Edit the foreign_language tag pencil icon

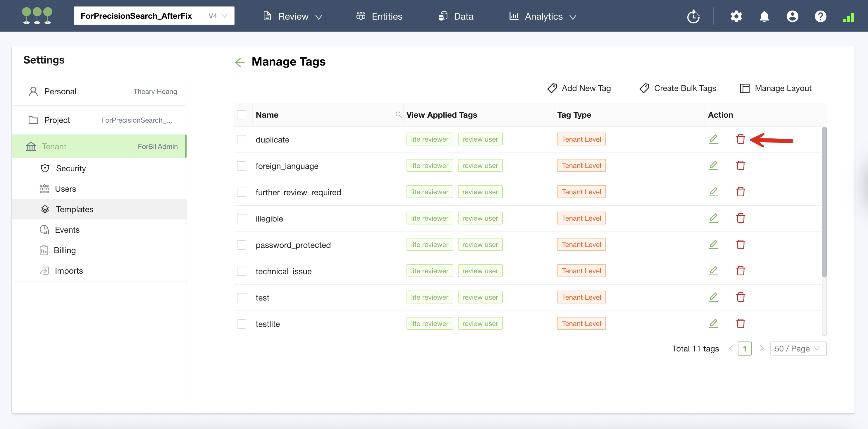pyautogui.click(x=713, y=166)
